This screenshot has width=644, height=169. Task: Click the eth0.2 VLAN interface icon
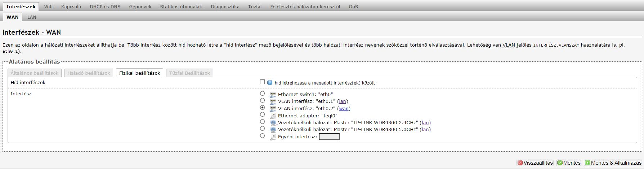273,109
